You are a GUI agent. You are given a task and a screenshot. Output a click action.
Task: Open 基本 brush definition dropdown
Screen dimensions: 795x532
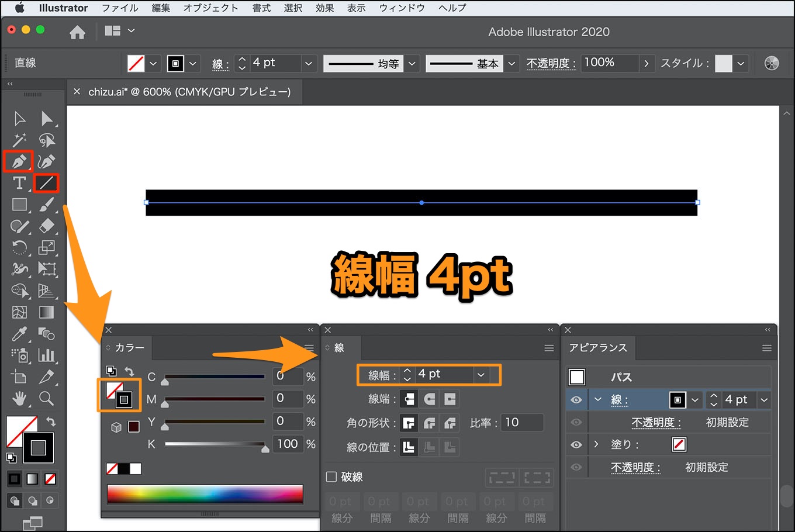[x=512, y=63]
